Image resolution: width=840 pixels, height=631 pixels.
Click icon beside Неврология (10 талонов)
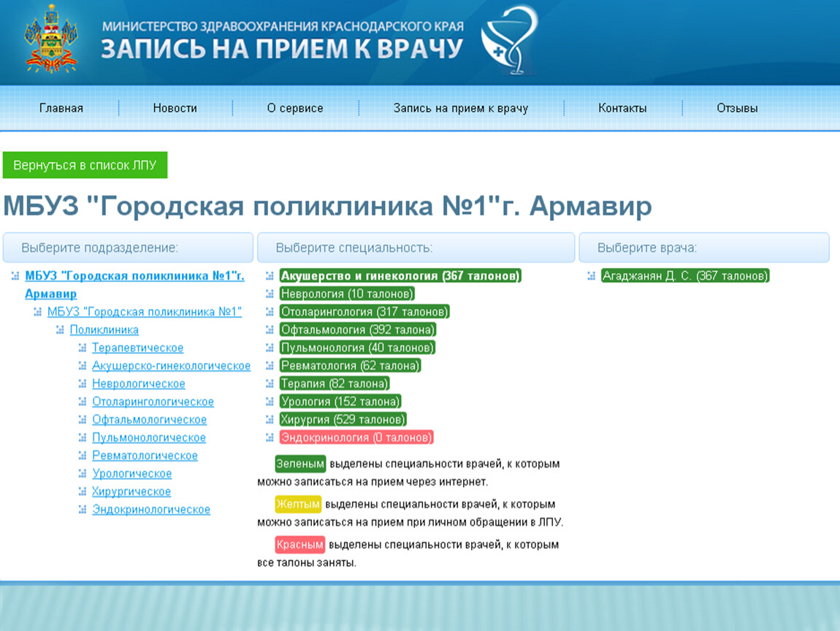[270, 294]
